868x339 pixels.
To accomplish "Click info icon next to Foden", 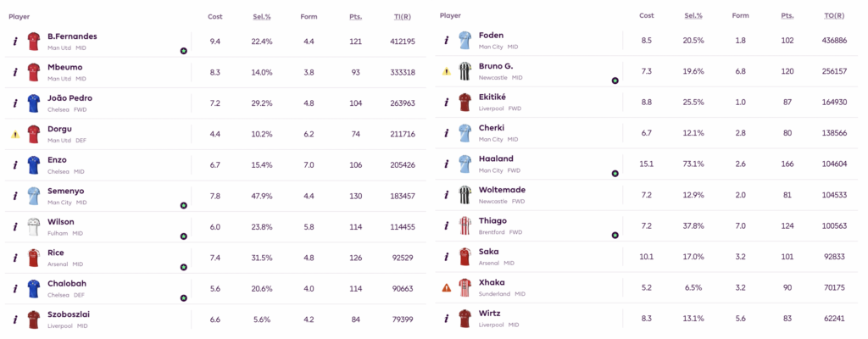I will pyautogui.click(x=446, y=41).
